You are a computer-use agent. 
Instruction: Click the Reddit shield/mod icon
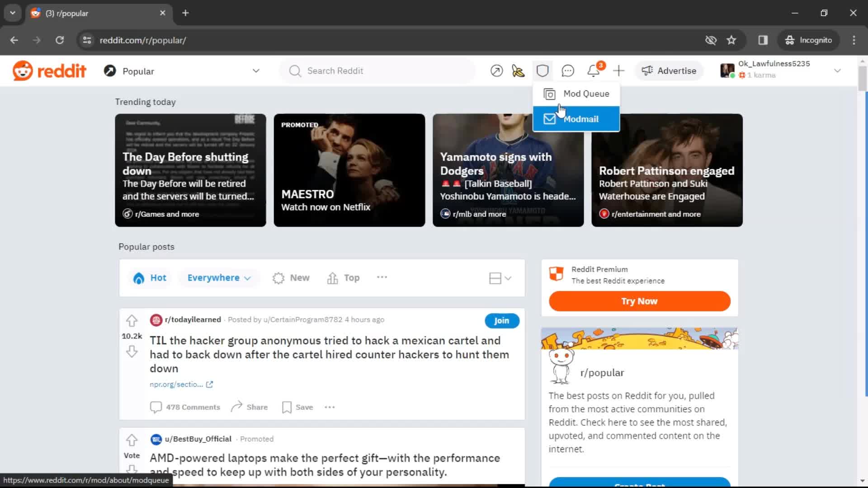tap(542, 70)
